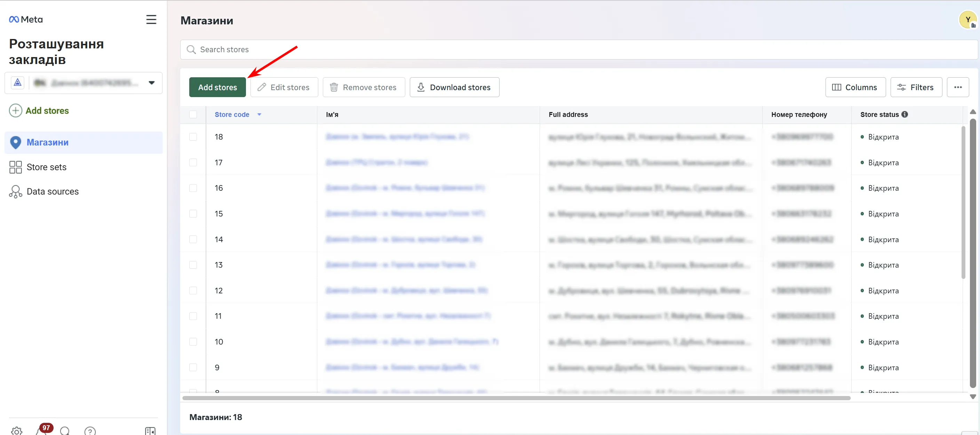The image size is (980, 435).
Task: Check the checkbox for store 18
Action: tap(194, 137)
